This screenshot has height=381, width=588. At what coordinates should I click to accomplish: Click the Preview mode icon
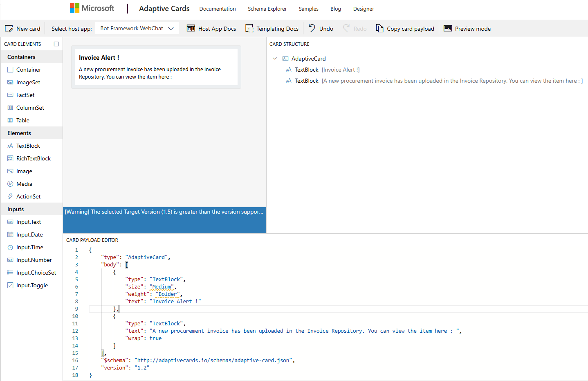pyautogui.click(x=448, y=28)
